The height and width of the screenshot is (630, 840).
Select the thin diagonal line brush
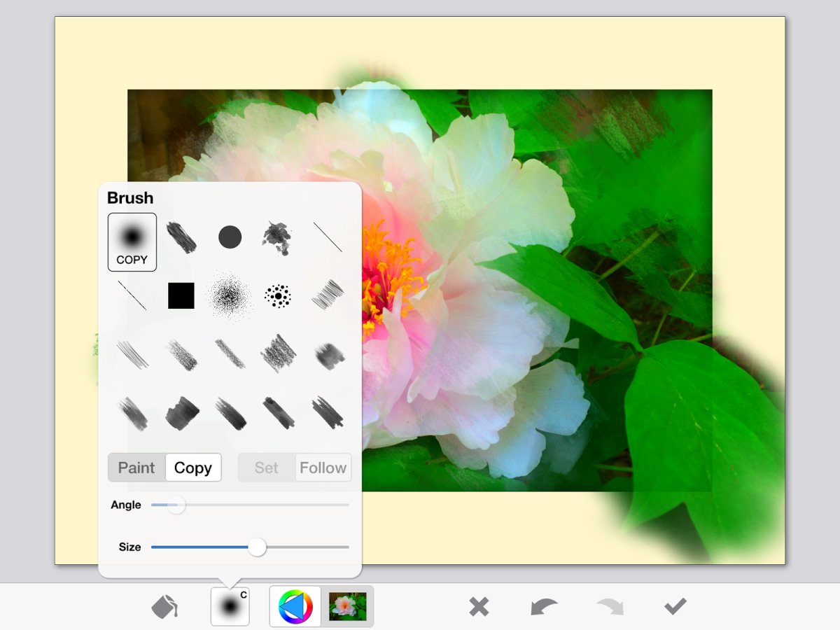coord(133,296)
